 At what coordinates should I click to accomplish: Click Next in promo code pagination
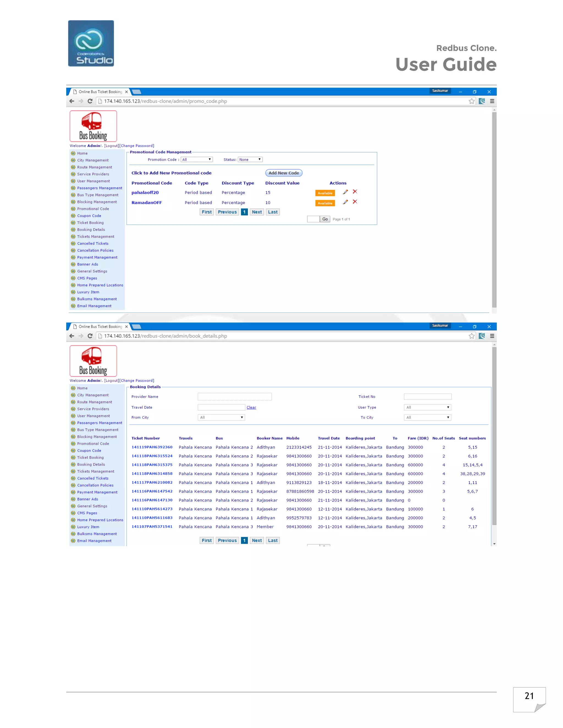257,212
